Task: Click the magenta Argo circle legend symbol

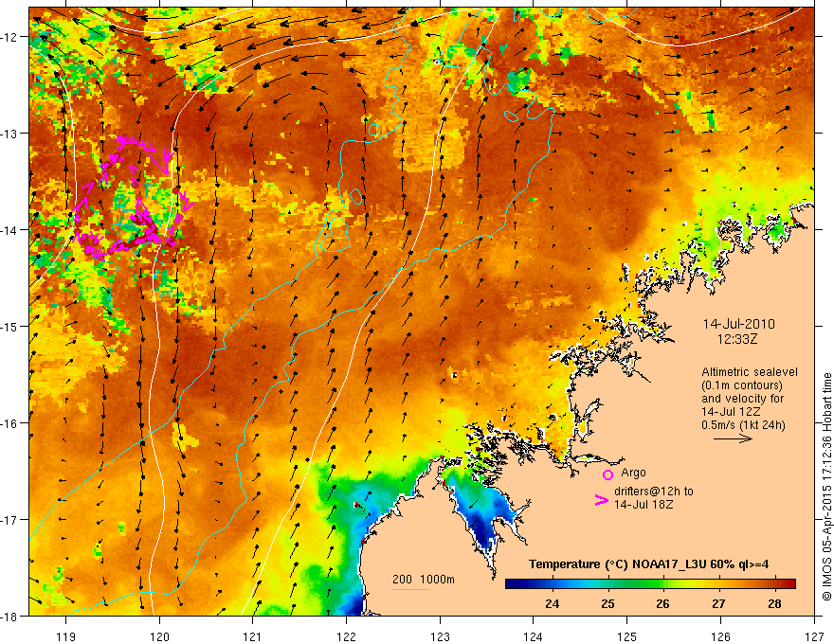Action: point(607,474)
